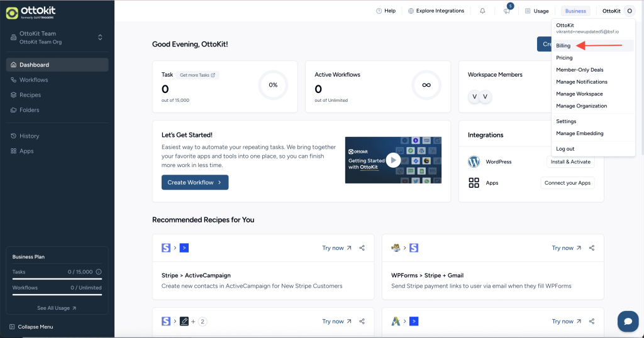
Task: Choose Manage Workspace in the account menu
Action: tap(579, 94)
